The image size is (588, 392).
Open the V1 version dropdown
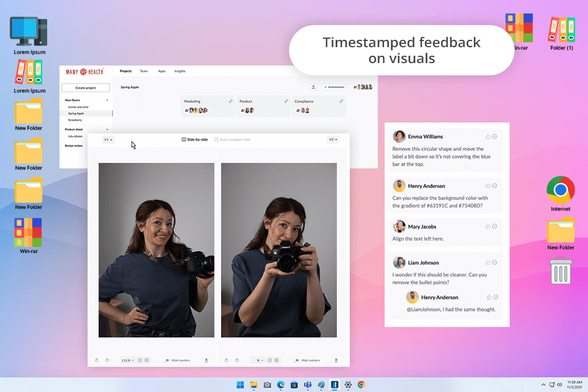[108, 140]
